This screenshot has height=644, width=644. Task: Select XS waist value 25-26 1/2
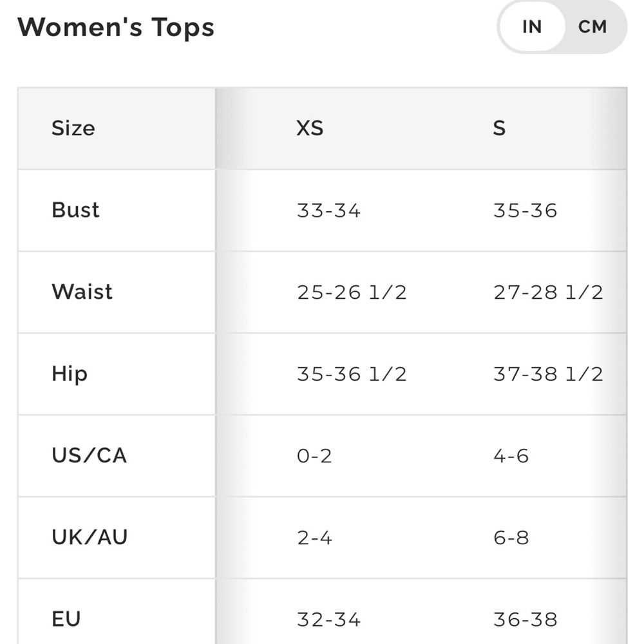(352, 292)
